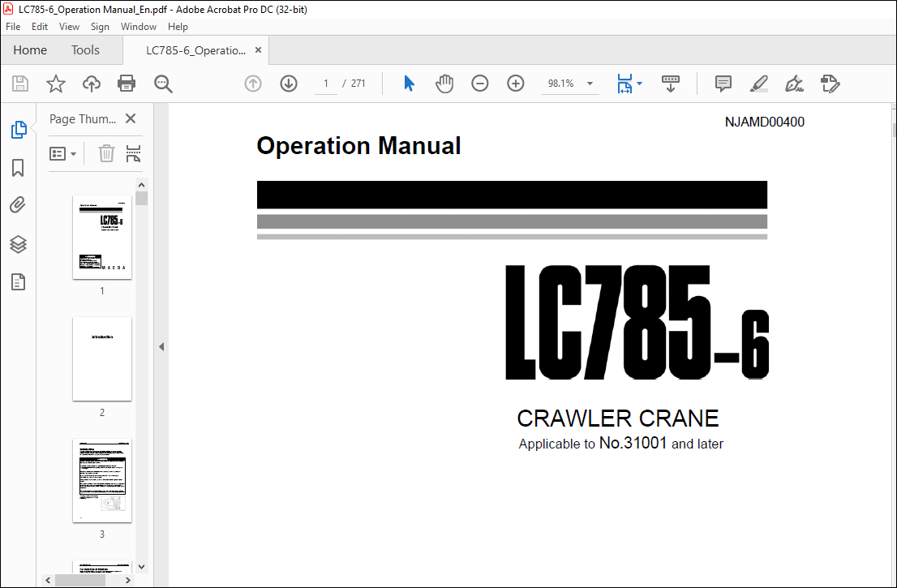
Task: Click the CRAWLER CRANE text
Action: [618, 418]
